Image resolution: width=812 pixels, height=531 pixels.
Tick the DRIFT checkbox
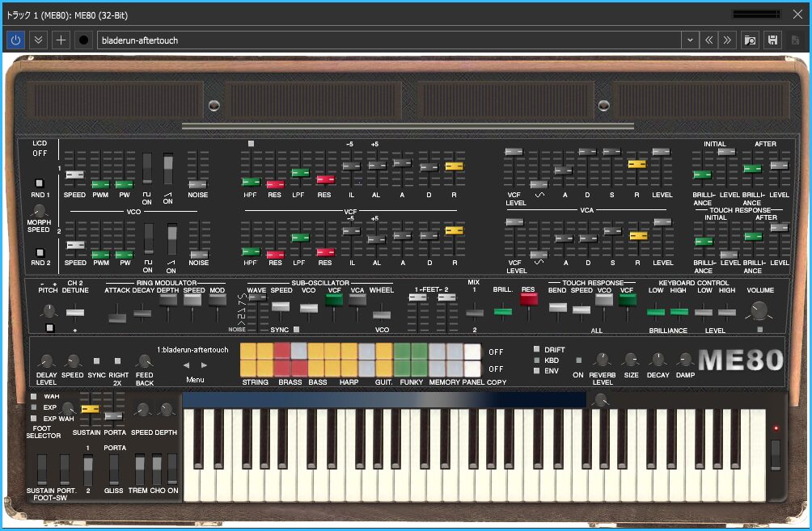coord(536,349)
